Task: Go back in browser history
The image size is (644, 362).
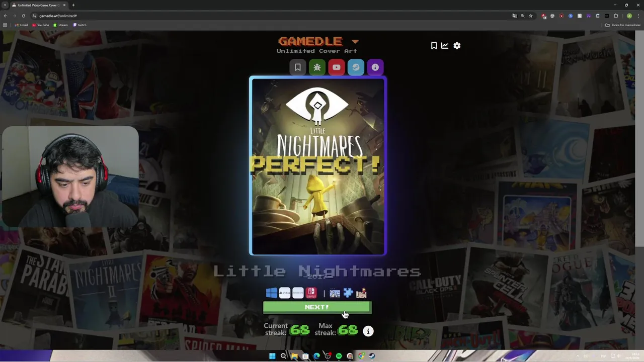Action: tap(6, 16)
